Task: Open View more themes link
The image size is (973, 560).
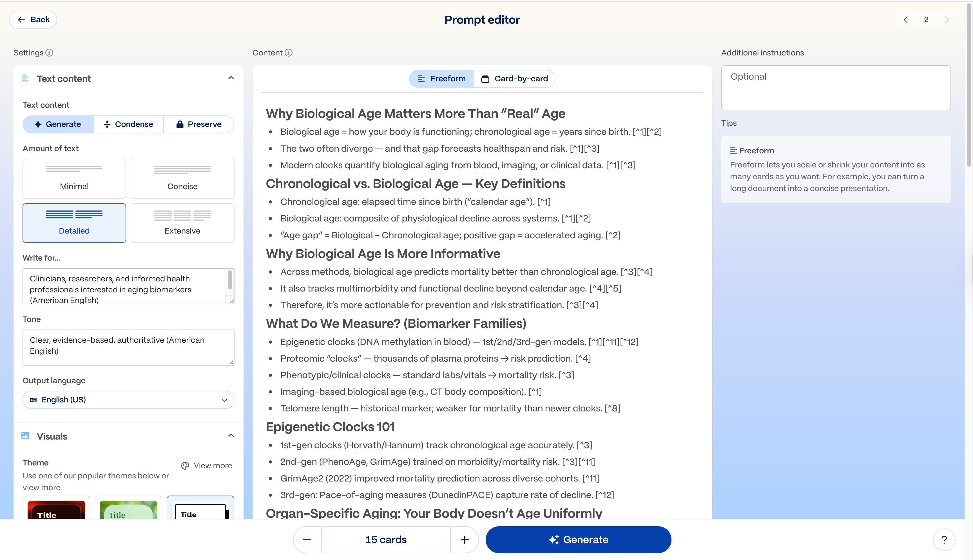Action: click(x=207, y=465)
